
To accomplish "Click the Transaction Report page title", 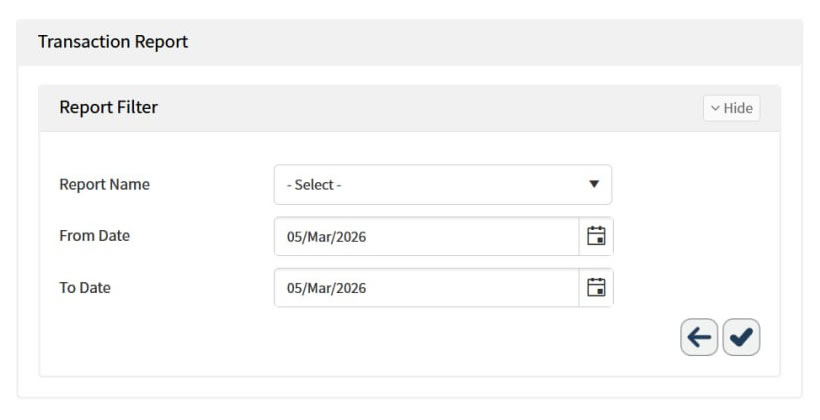I will pyautogui.click(x=113, y=42).
